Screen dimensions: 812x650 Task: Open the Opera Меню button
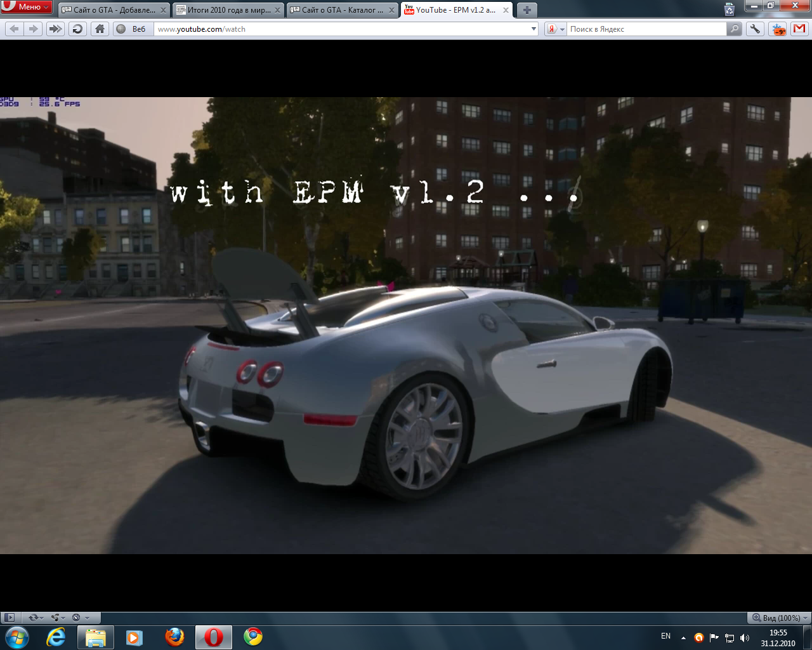click(x=27, y=7)
